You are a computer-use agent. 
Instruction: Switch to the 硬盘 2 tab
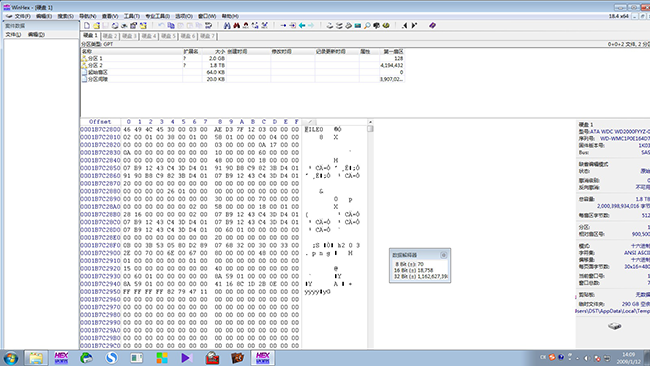110,36
